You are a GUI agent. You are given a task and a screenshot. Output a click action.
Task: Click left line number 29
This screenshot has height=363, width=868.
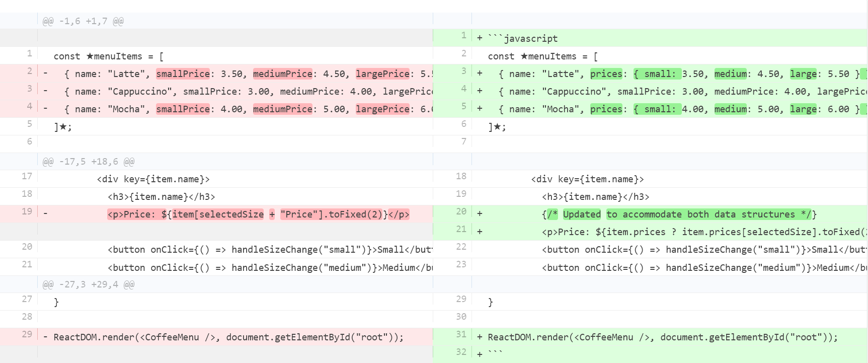point(27,334)
